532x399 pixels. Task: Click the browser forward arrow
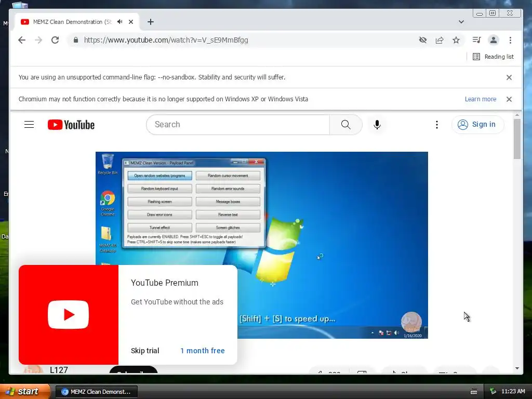[x=38, y=40]
